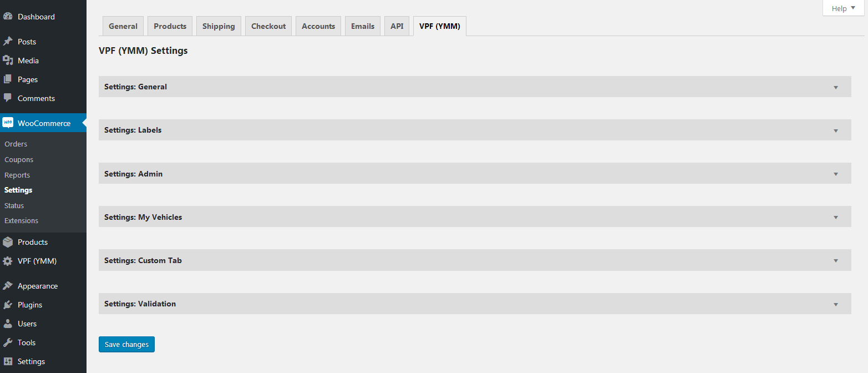Expand the Settings: General section arrow

[x=836, y=87]
